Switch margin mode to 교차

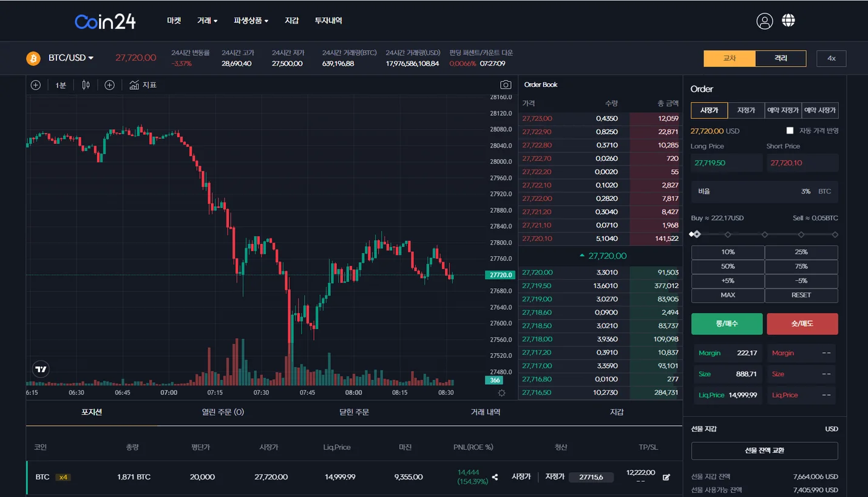(730, 58)
